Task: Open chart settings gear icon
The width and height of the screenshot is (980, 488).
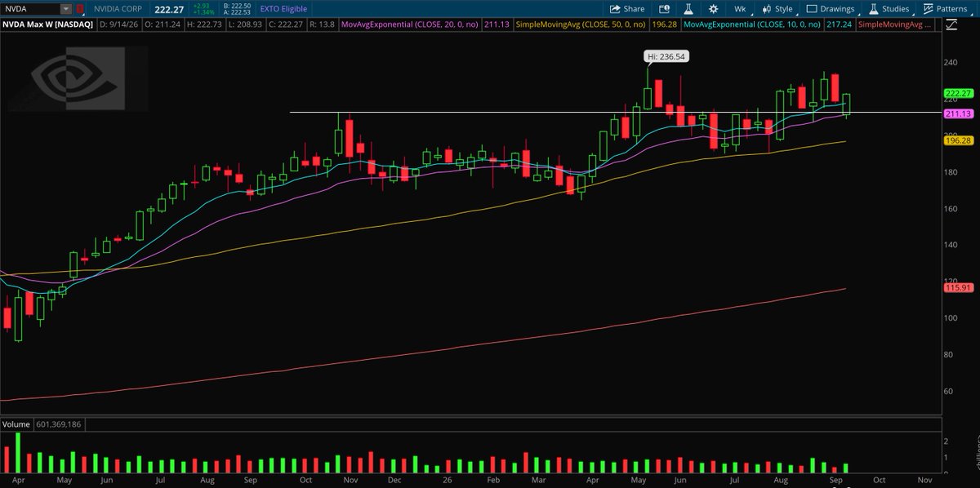Action: coord(714,9)
